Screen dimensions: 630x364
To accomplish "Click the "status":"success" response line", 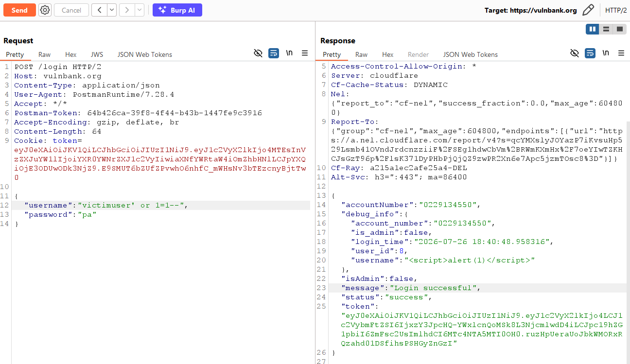I will point(387,297).
